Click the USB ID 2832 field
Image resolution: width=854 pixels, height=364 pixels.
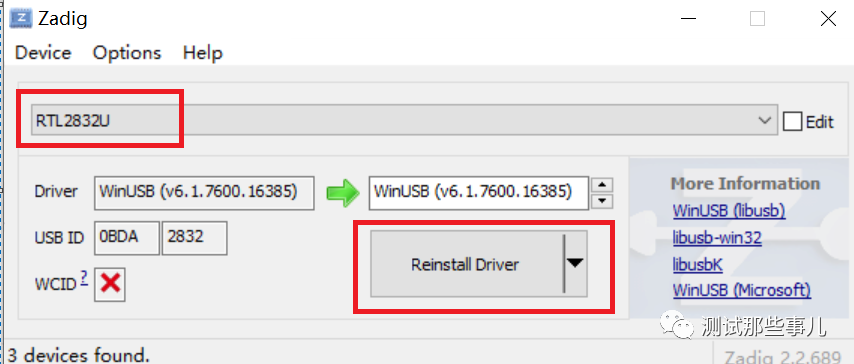click(194, 238)
